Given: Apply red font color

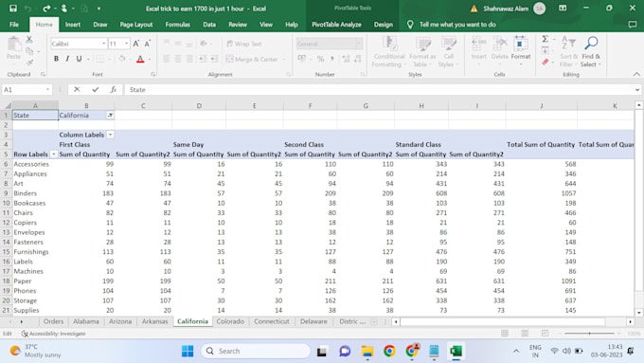Looking at the screenshot, I should click(140, 59).
